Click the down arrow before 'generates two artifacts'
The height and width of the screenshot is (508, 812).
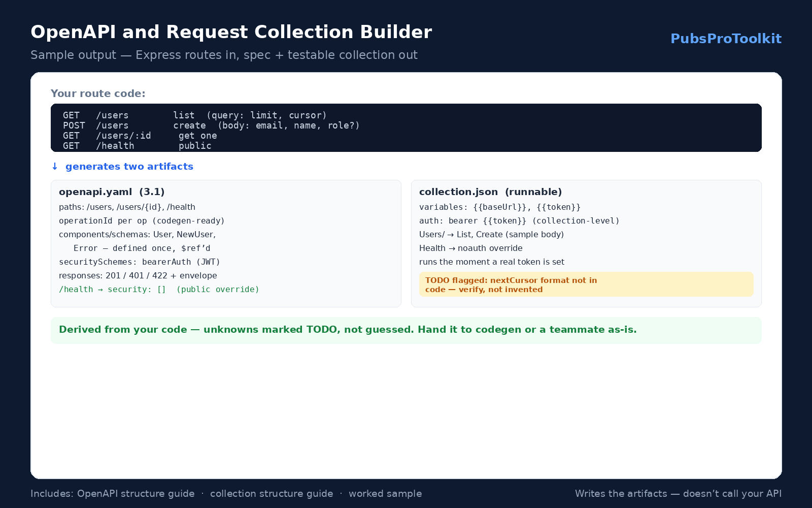55,167
